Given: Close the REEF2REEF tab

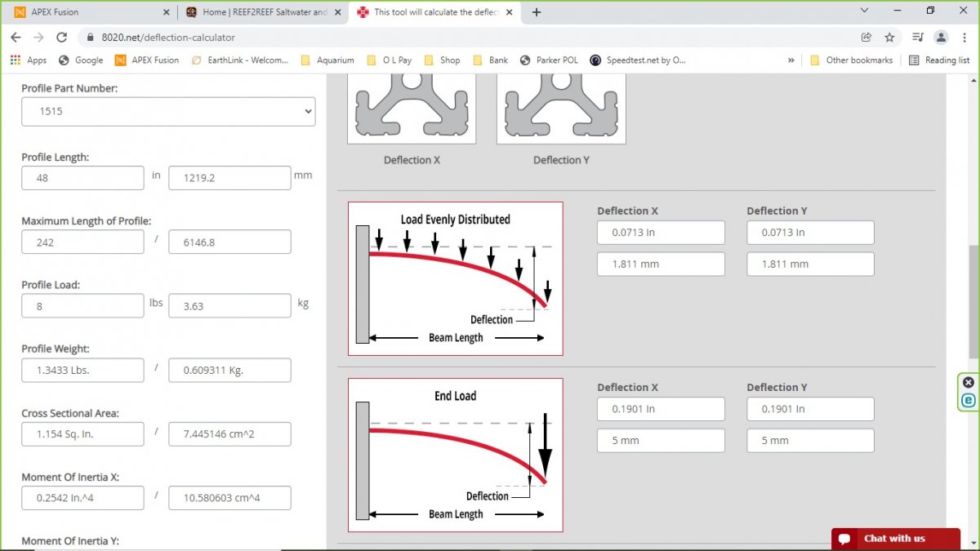Looking at the screenshot, I should (x=338, y=12).
